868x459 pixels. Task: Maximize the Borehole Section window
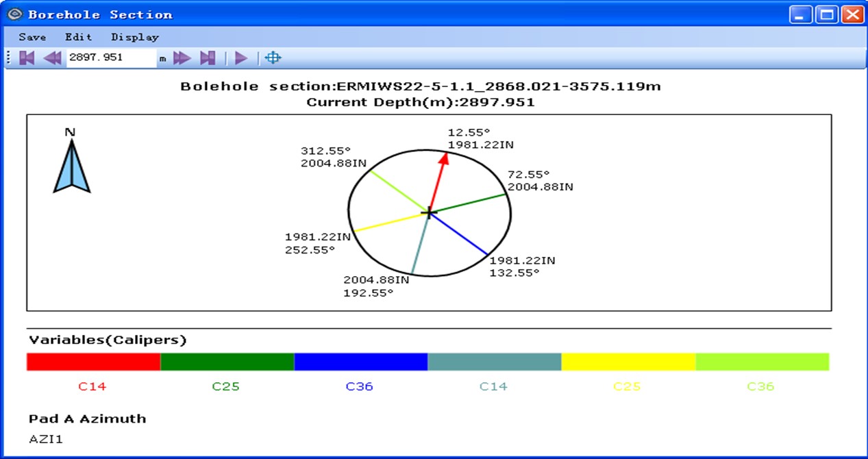pyautogui.click(x=827, y=14)
